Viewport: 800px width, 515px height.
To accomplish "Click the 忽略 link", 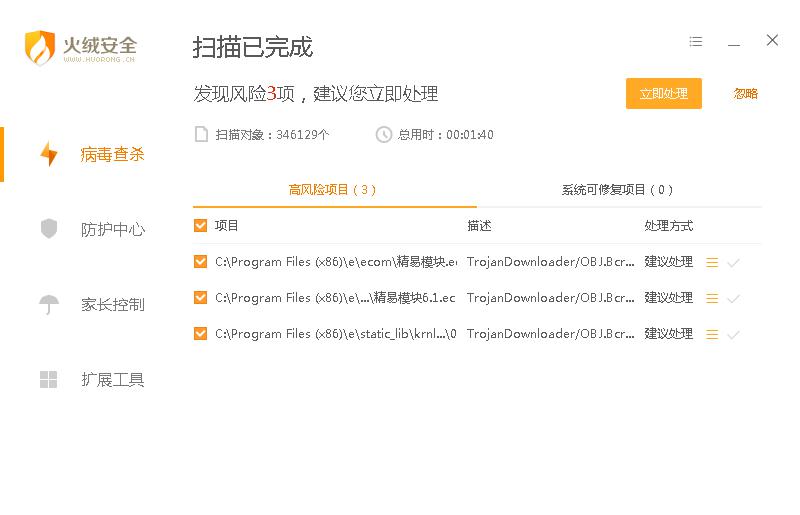I will 745,93.
